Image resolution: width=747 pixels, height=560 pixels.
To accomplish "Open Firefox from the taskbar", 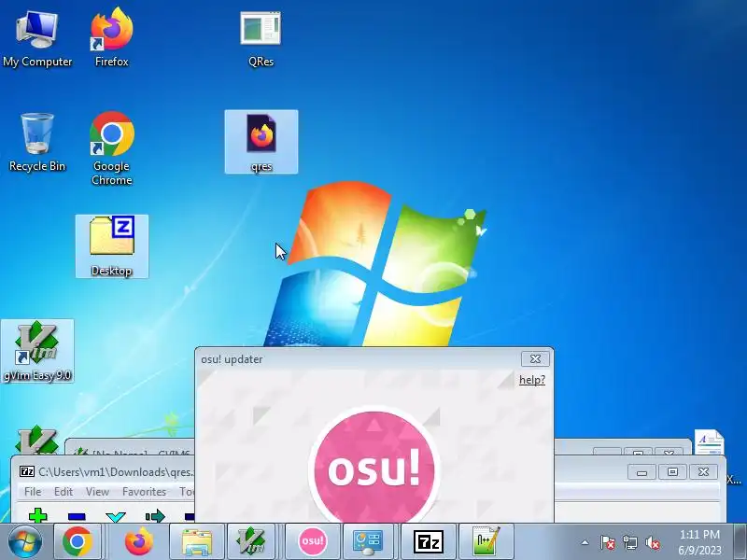I will (138, 541).
